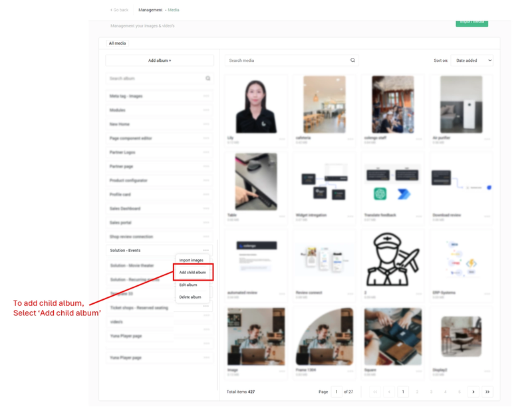Viewport: 532px width, 407px height.
Task: Open three-dot menu for Modules album
Action: [206, 110]
